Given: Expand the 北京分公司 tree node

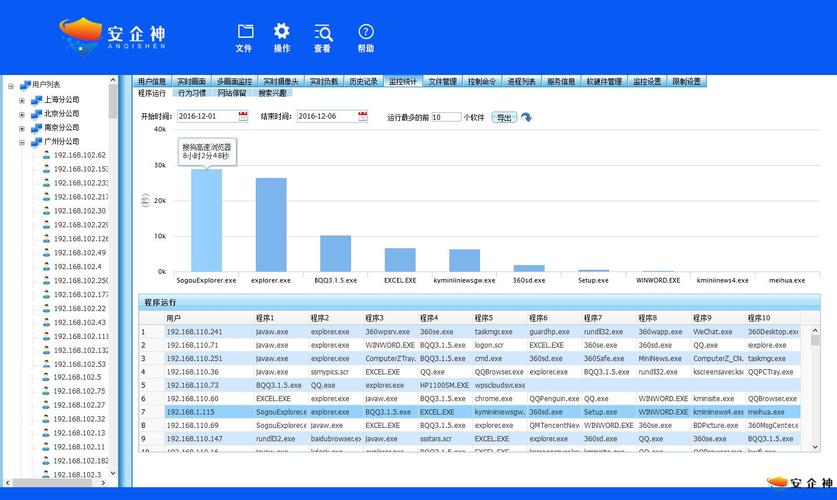Looking at the screenshot, I should [22, 114].
